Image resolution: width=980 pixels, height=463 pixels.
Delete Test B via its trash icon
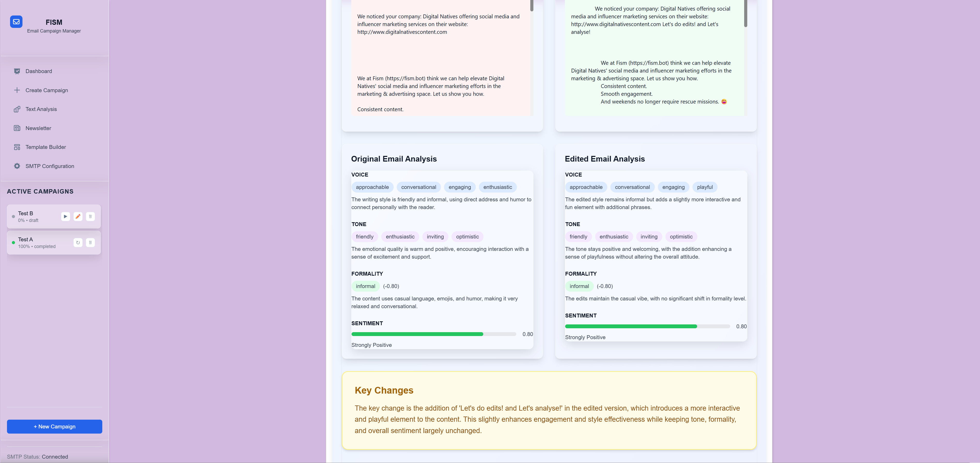tap(90, 216)
